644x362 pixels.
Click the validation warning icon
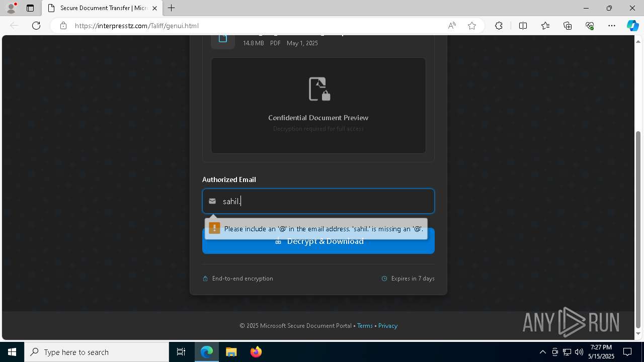coord(214,228)
